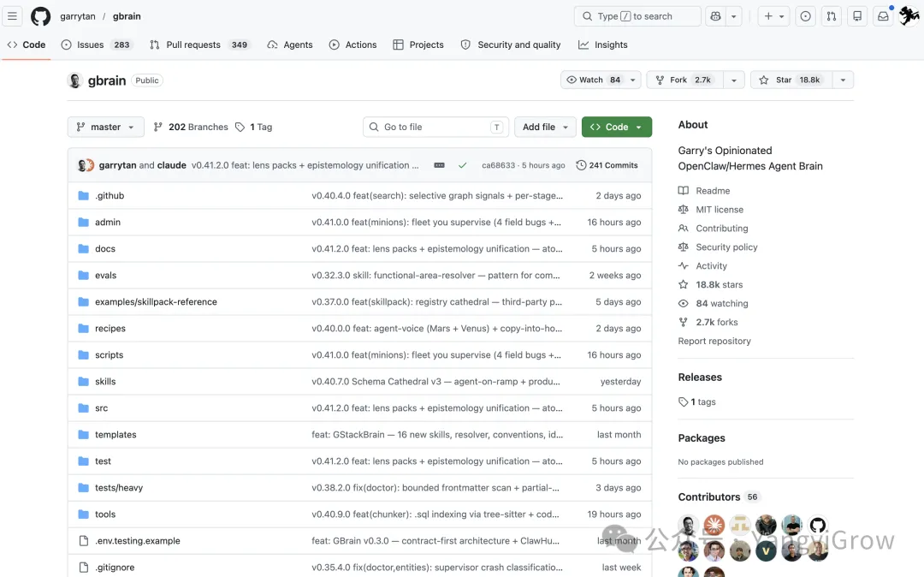The height and width of the screenshot is (577, 924).
Task: Open the Watch options dropdown arrow
Action: click(x=633, y=80)
